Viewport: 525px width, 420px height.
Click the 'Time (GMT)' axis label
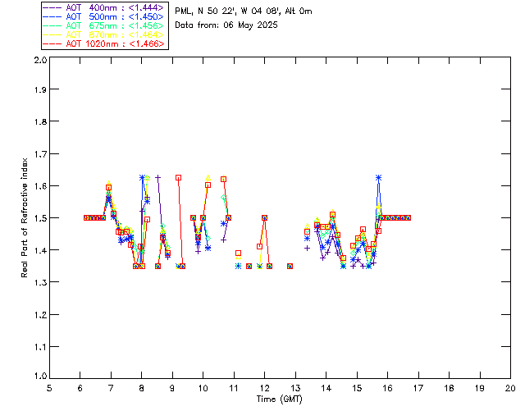click(x=280, y=399)
